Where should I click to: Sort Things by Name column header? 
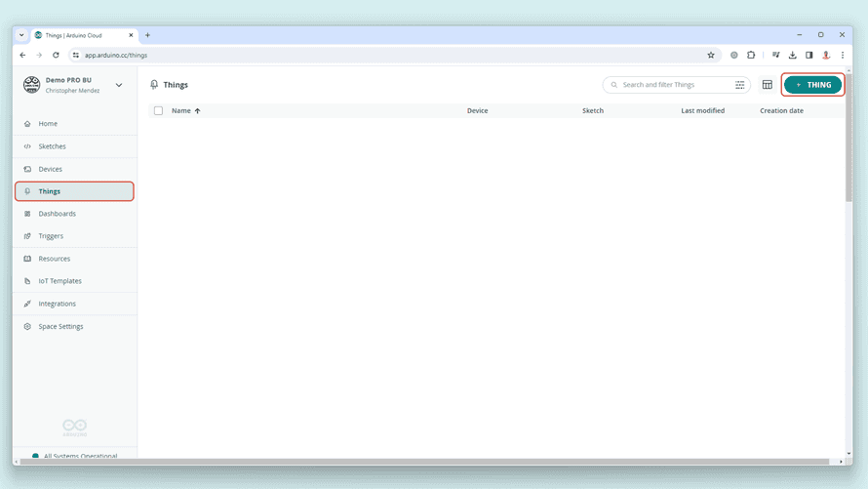(181, 111)
